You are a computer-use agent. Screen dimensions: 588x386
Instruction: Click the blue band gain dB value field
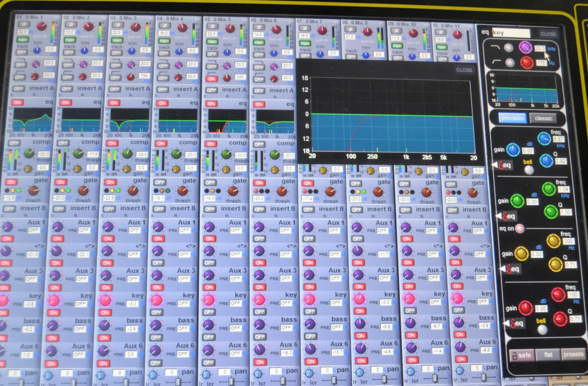point(528,151)
